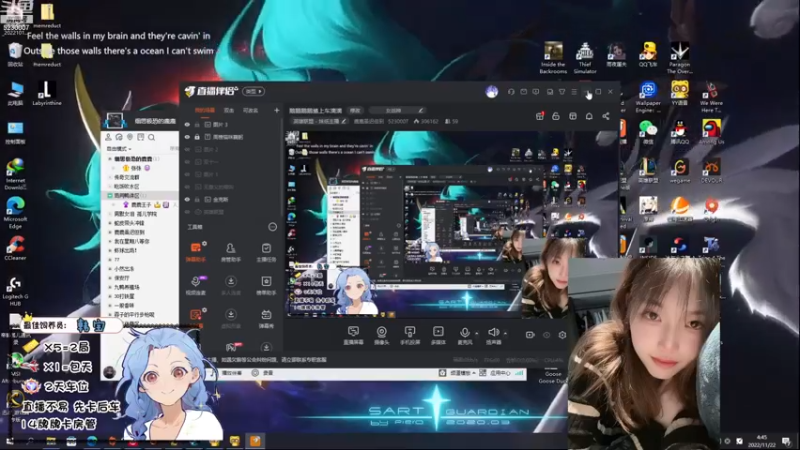Open the dropdown field beside the 修改 button
The image size is (800, 450).
[x=397, y=110]
